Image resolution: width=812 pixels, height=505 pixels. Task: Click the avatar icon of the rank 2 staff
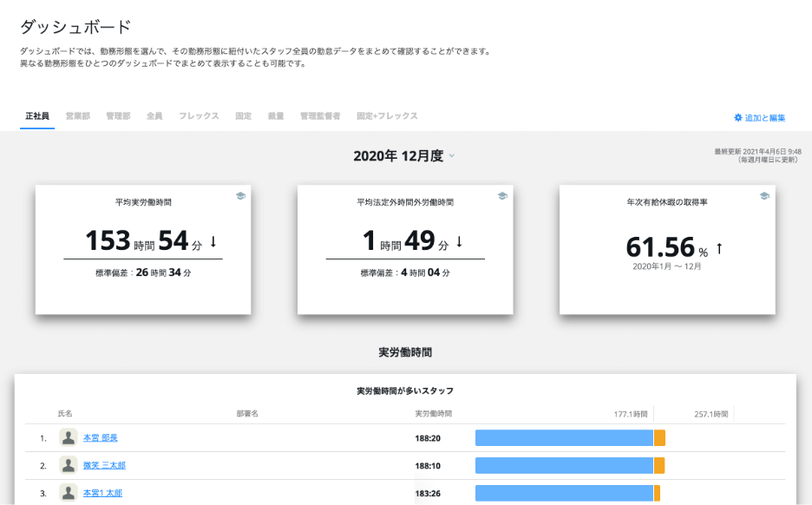coord(68,465)
